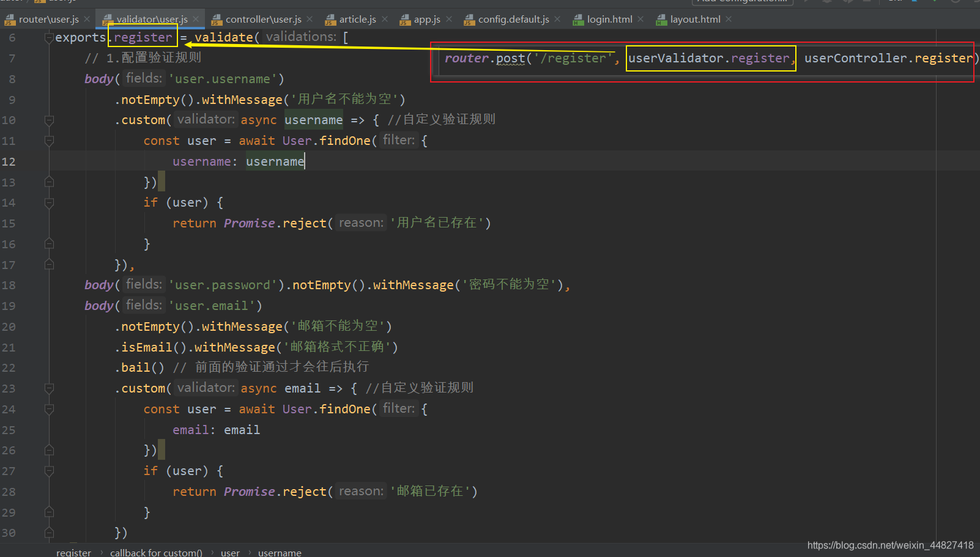980x557 pixels.
Task: Click the 'user.email' string on line 19
Action: point(211,306)
